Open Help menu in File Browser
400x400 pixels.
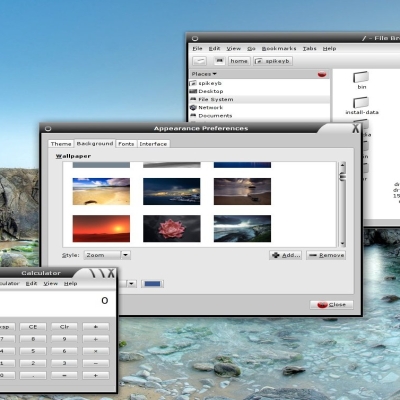pyautogui.click(x=329, y=48)
